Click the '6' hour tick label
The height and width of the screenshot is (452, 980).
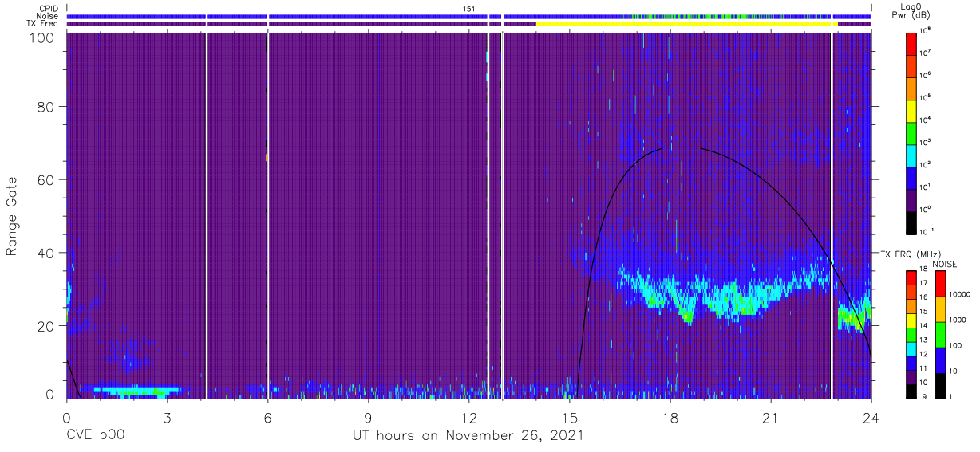point(267,417)
